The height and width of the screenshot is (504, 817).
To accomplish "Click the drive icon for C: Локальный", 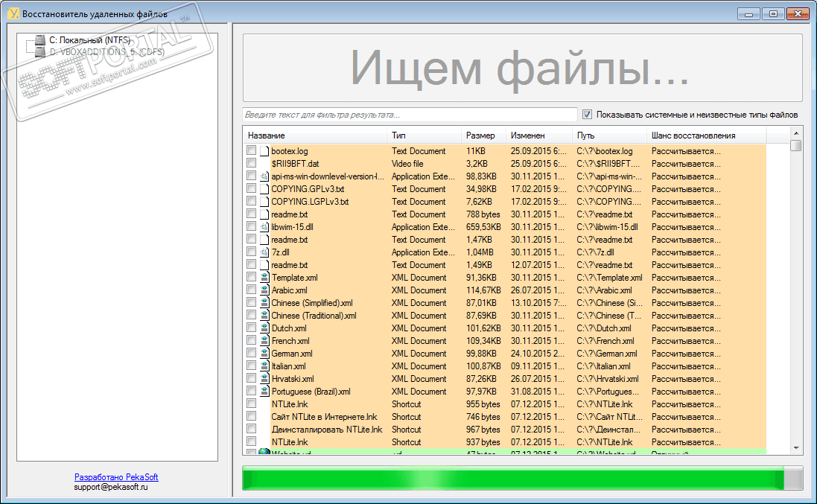I will tap(40, 40).
